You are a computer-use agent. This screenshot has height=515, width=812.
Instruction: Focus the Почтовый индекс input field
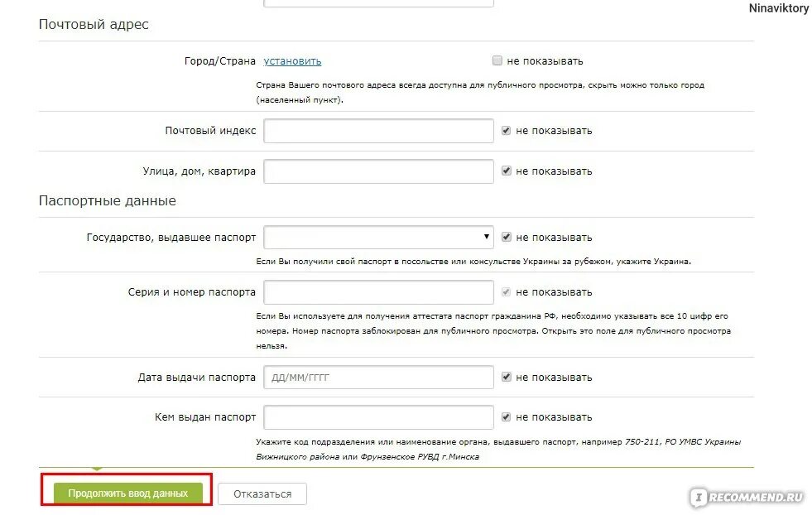378,131
